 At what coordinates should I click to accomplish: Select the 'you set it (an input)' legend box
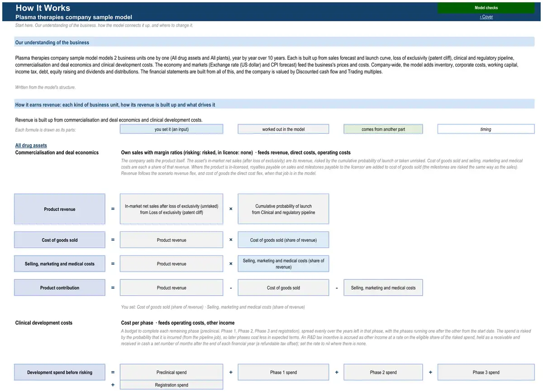171,129
